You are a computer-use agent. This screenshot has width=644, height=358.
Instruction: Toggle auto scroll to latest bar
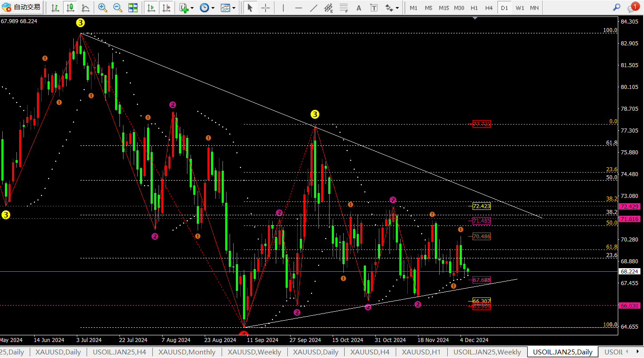click(151, 8)
